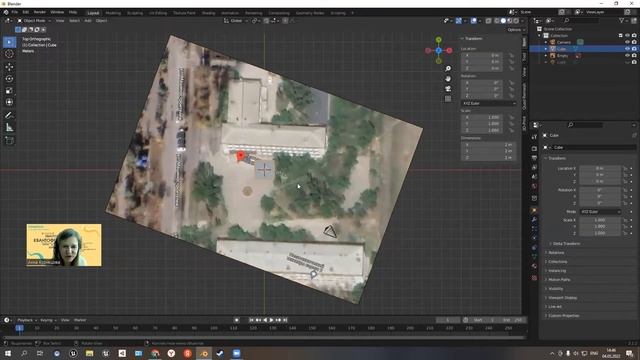Open the View Layer properties tab
The image size is (640, 360).
534,167
